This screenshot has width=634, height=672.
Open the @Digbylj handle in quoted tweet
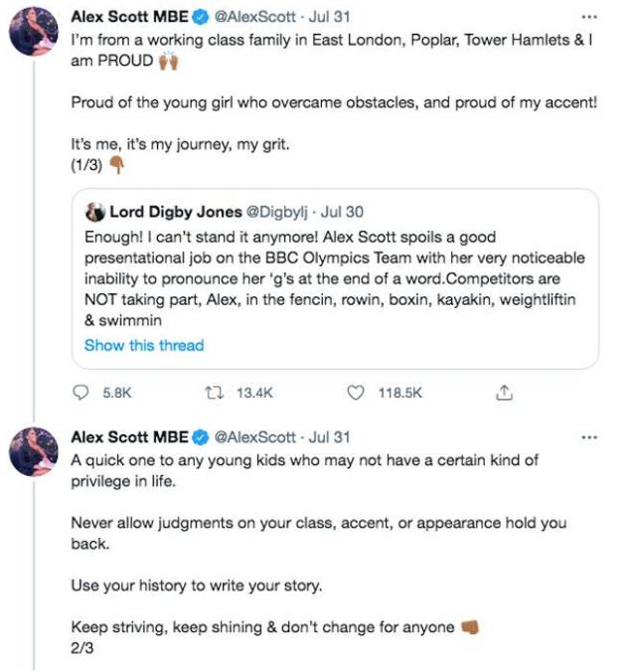[276, 212]
